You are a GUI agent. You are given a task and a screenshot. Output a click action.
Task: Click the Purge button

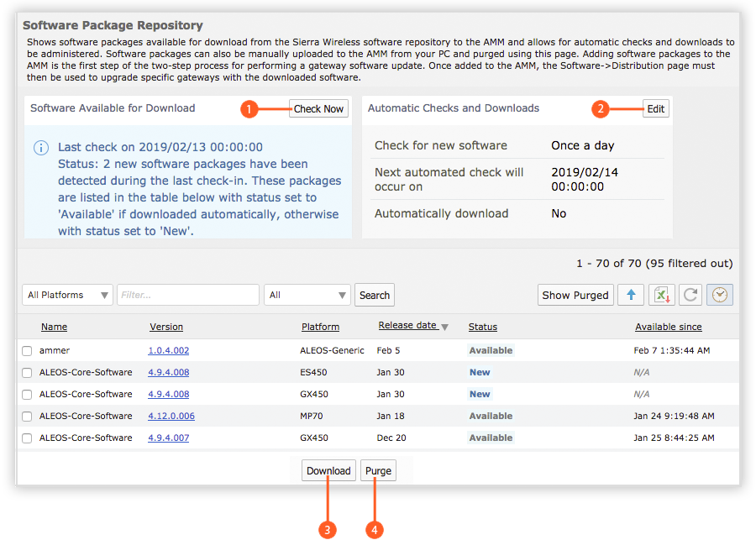[x=379, y=470]
